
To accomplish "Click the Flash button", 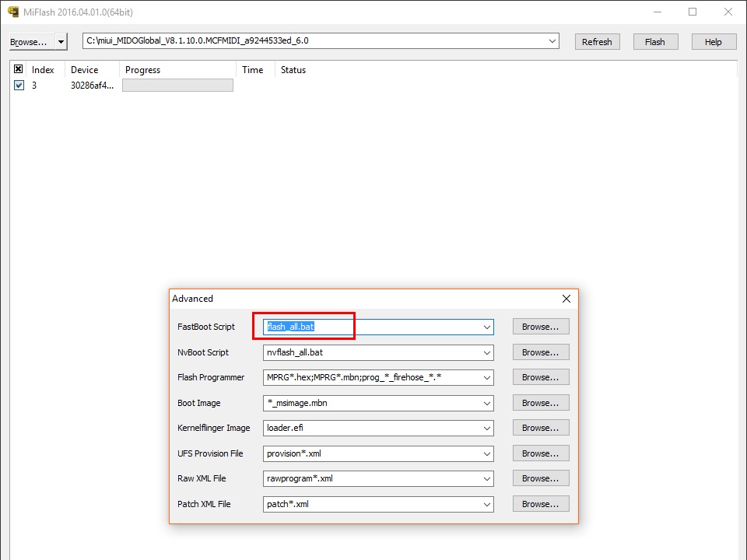I will (655, 42).
